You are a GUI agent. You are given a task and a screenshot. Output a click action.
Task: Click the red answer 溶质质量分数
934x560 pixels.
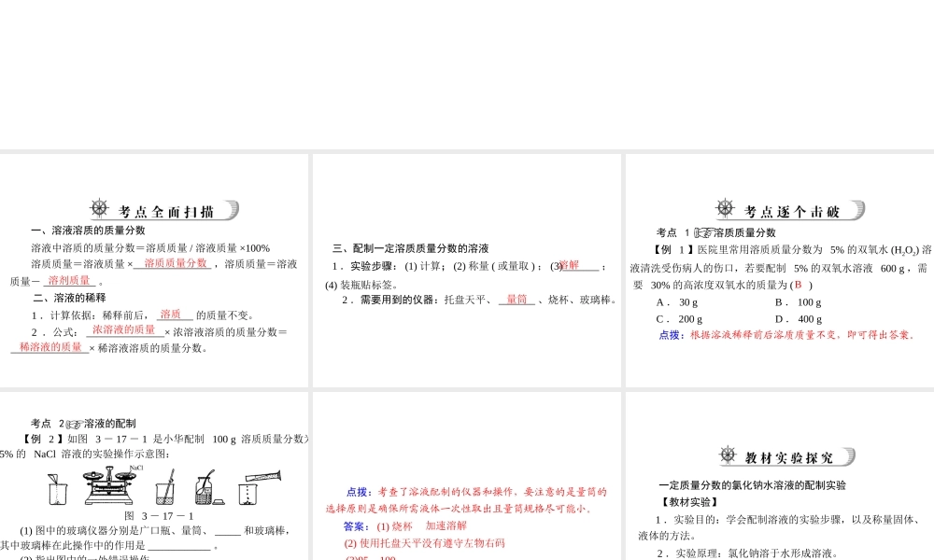[x=176, y=263]
